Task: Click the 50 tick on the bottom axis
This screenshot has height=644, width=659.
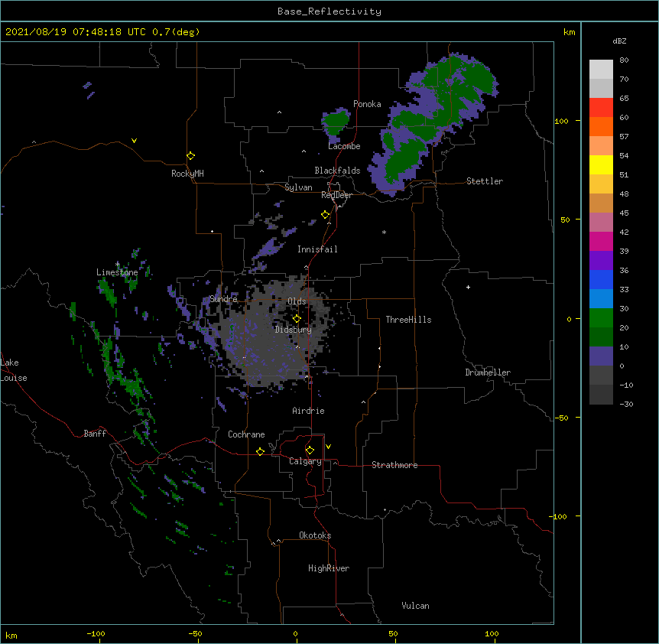Action: (x=393, y=633)
